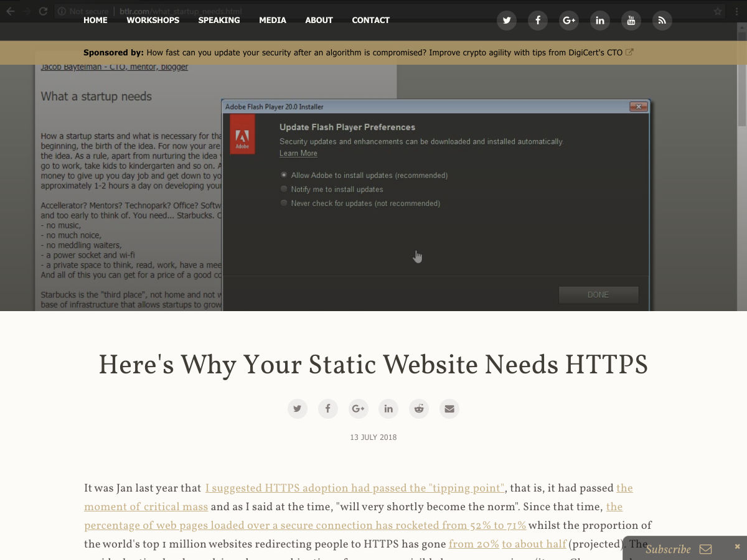Click the article title 'Here's Why Your Static Website Needs HTTPS'

coord(374,365)
